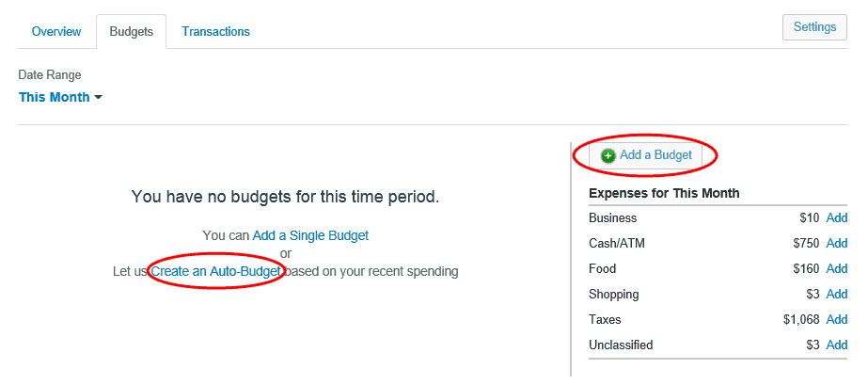Click the Cash/ATM category label

[x=617, y=243]
